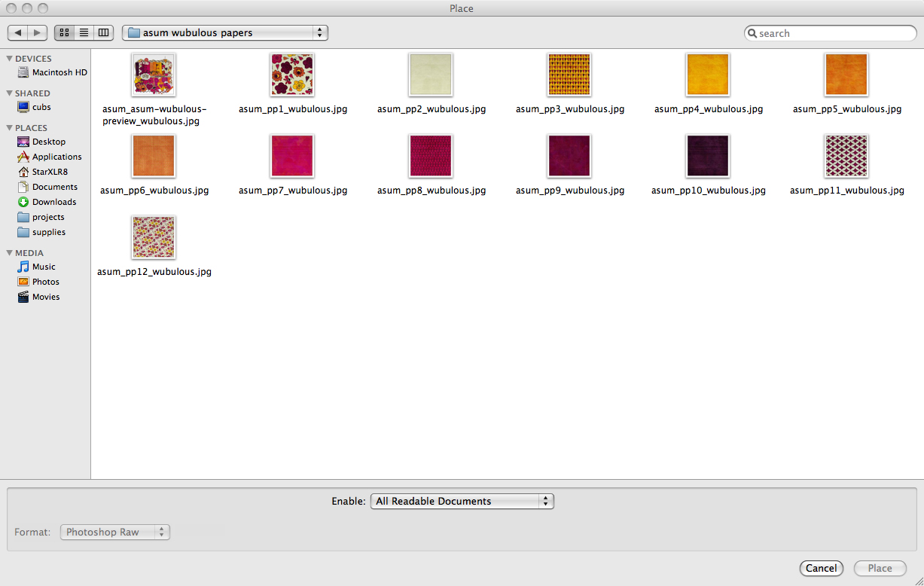
Task: Select the Music media item
Action: click(x=44, y=267)
